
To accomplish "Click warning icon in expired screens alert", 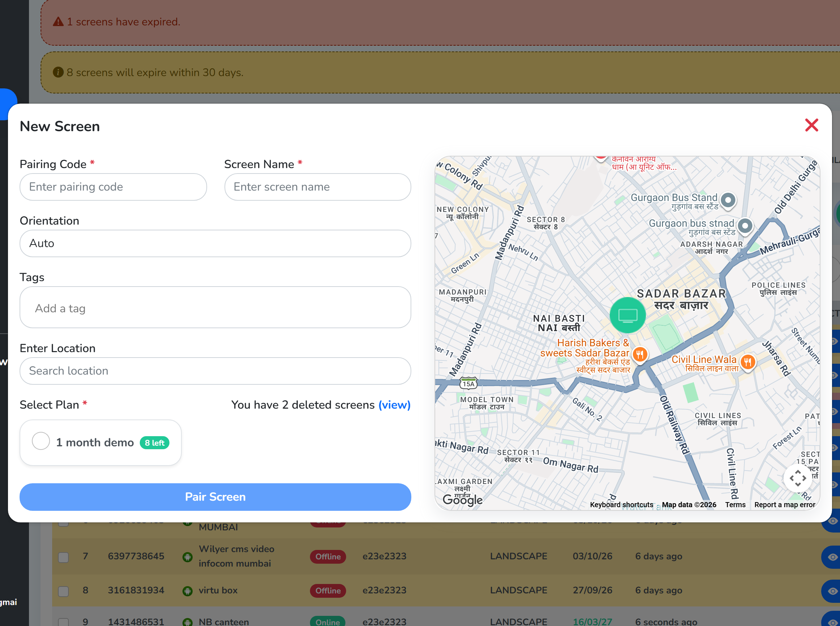I will click(58, 22).
